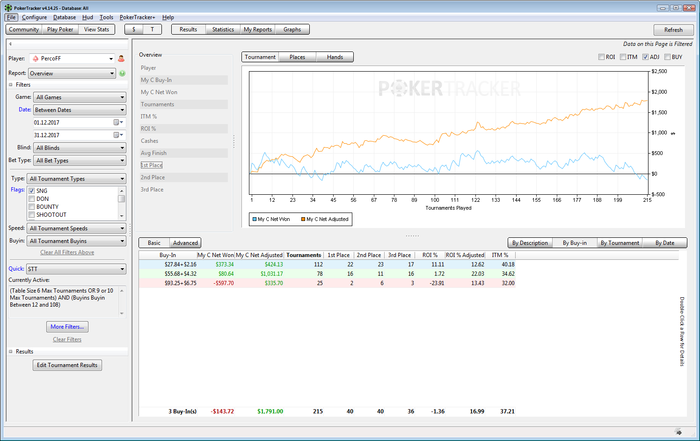Click the More Filters button

point(67,327)
